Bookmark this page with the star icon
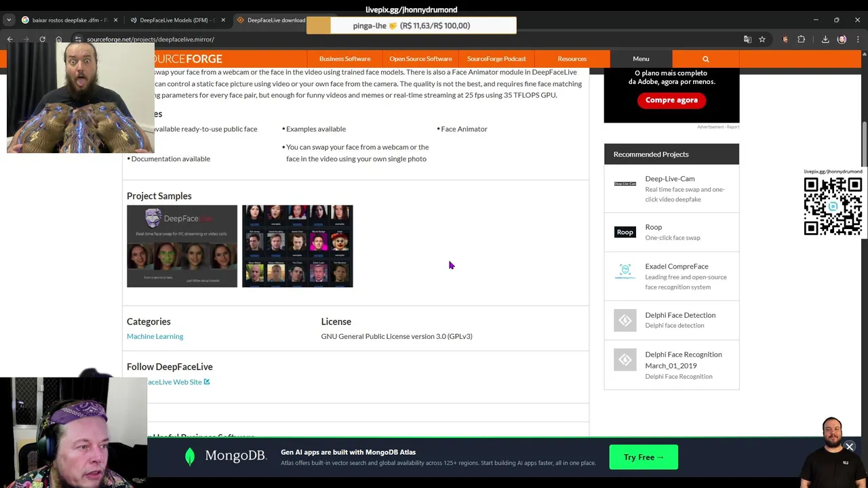Screen dimensions: 868x488 tap(762, 39)
